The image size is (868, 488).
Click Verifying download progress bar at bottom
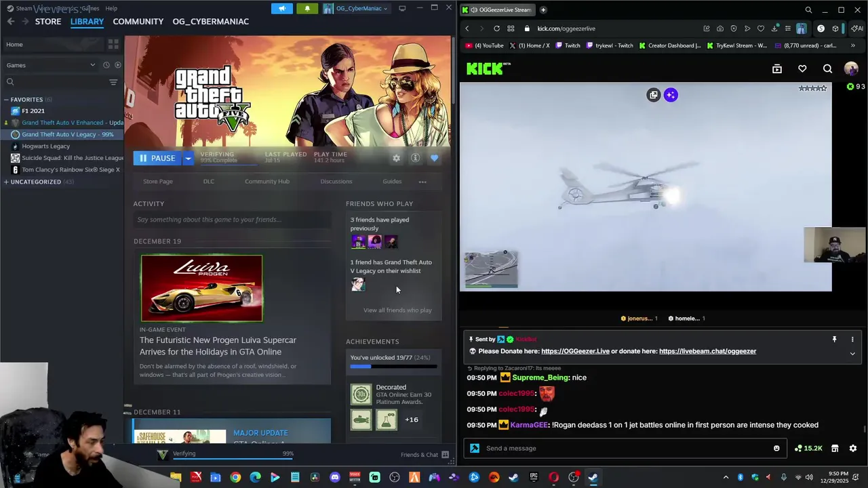[233, 460]
